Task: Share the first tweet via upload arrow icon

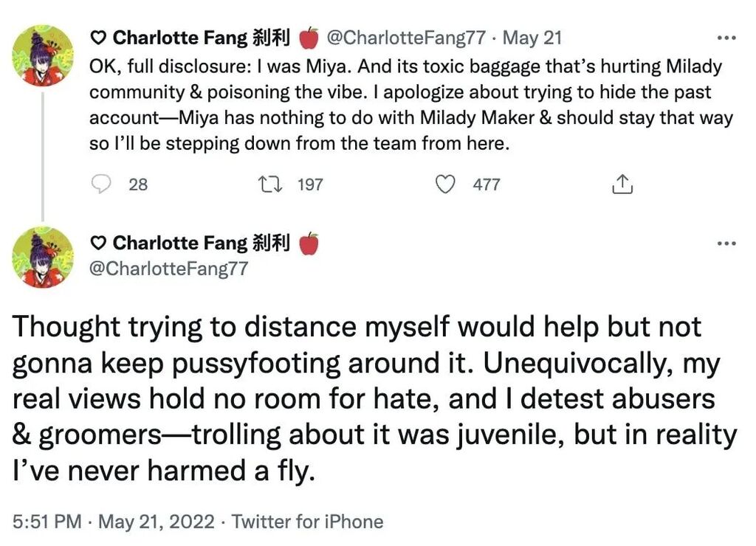Action: point(622,184)
